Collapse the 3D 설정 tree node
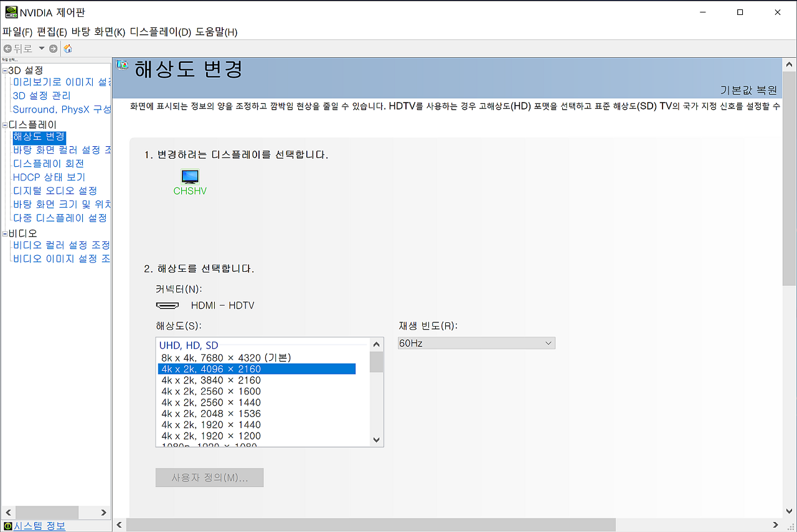797x532 pixels. pyautogui.click(x=5, y=70)
